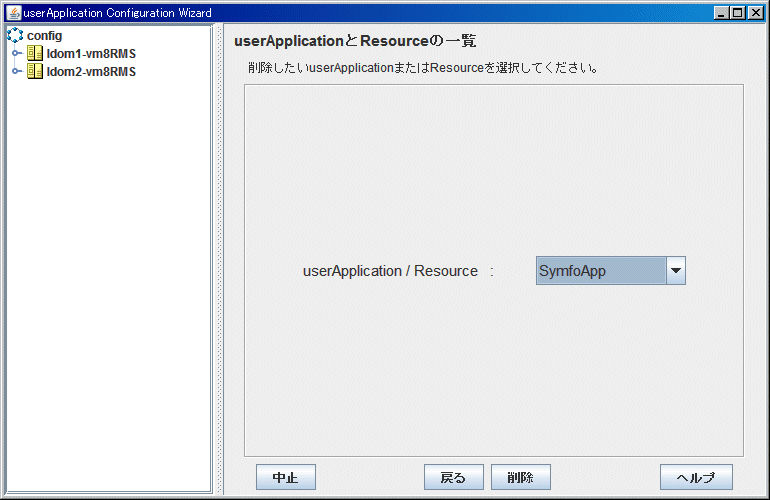The image size is (770, 500).
Task: Click the 中止 (Cancel) button
Action: pos(286,477)
